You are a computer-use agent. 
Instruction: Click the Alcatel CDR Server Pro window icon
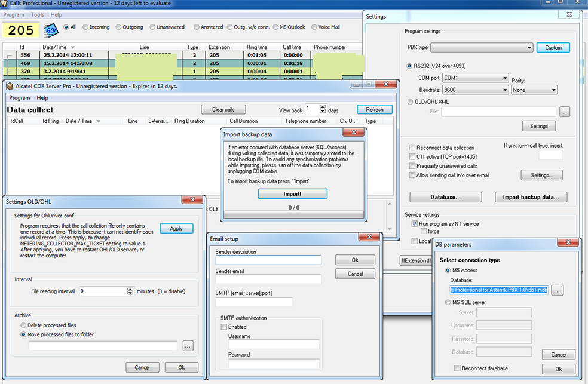[x=10, y=86]
